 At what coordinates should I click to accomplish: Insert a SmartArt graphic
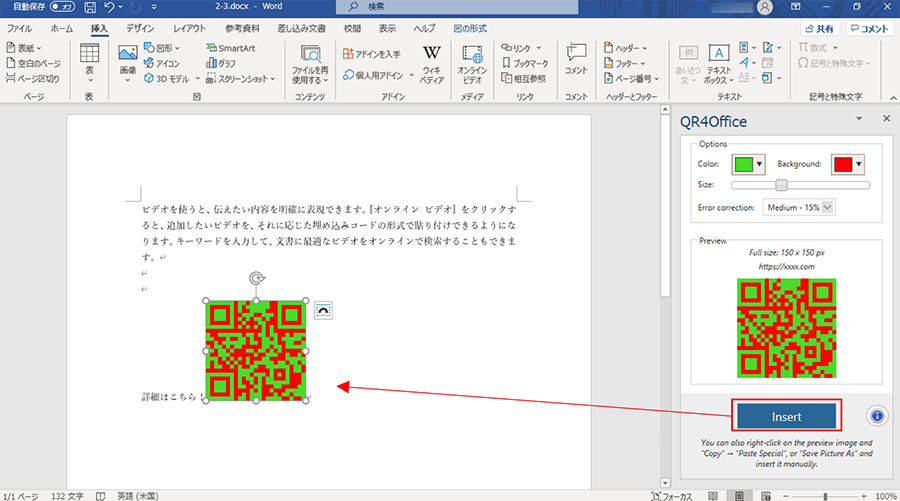pyautogui.click(x=231, y=48)
